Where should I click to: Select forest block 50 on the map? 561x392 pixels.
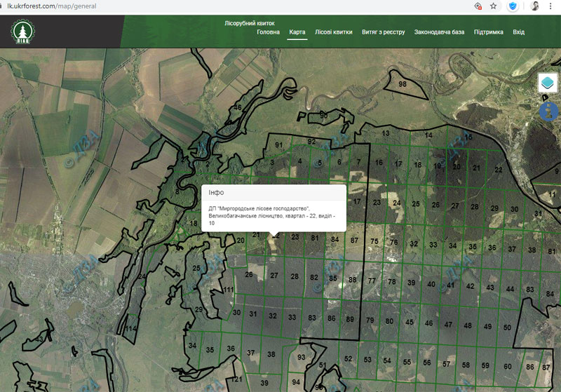507,327
